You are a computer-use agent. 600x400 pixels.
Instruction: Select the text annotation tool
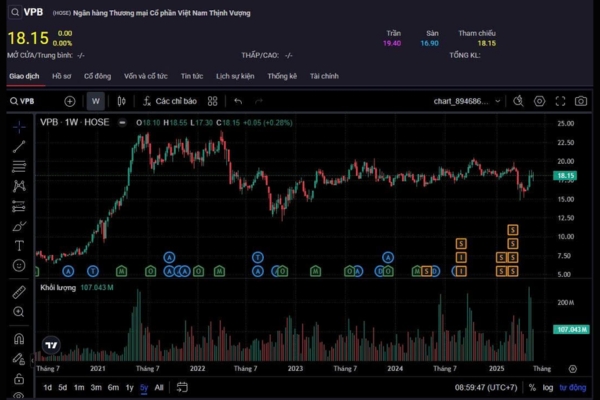tap(19, 246)
